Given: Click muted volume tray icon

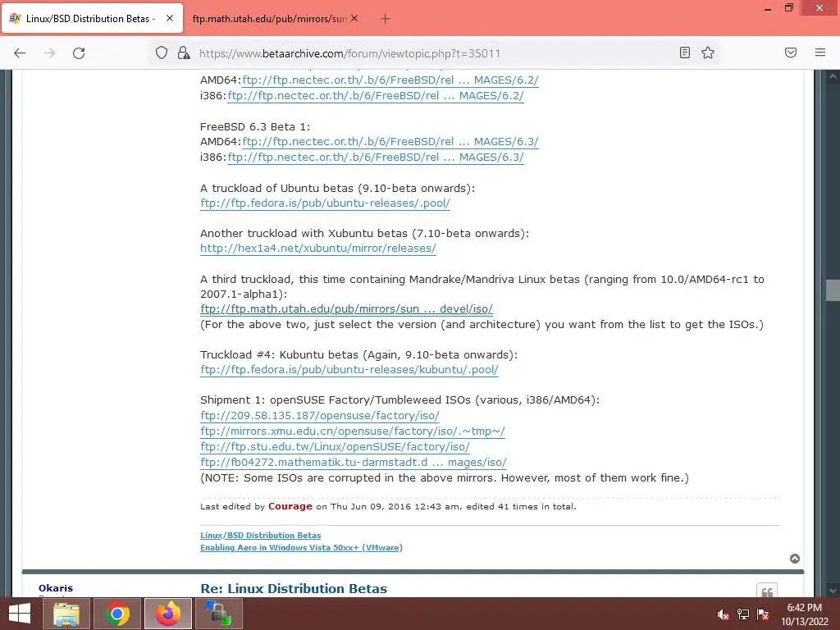Looking at the screenshot, I should 724,614.
